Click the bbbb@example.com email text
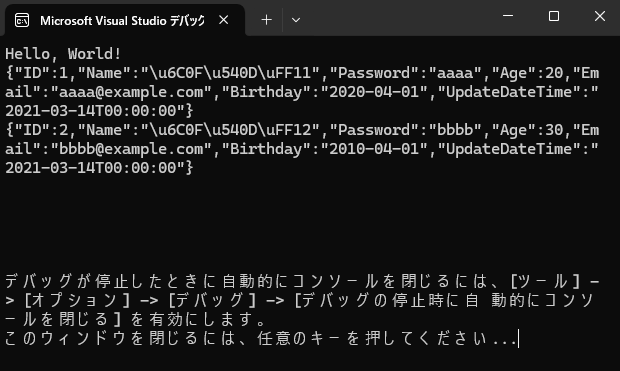The height and width of the screenshot is (371, 620). point(130,149)
